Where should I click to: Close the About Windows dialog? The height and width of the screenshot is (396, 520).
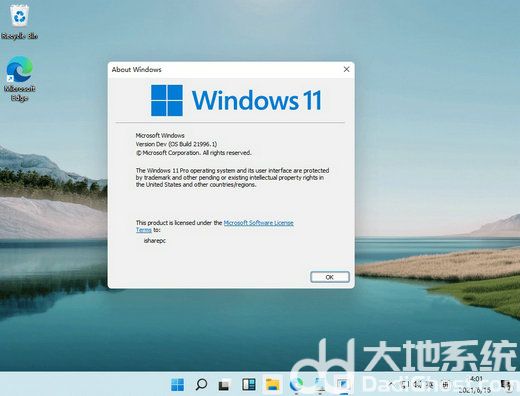click(x=346, y=69)
